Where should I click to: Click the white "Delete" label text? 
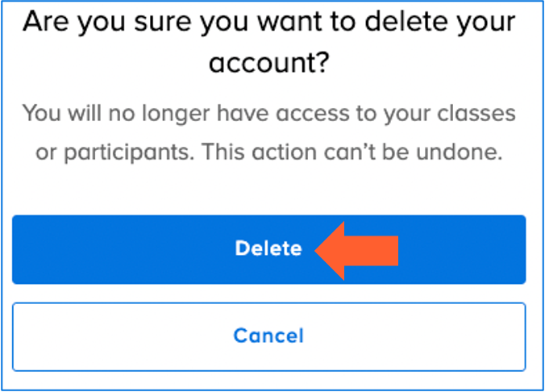[268, 249]
